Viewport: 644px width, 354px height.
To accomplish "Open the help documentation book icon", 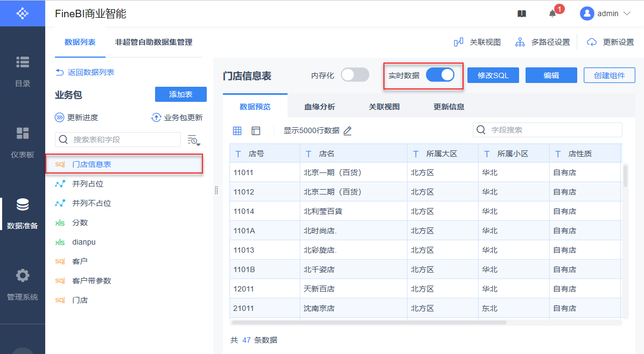I will (522, 13).
